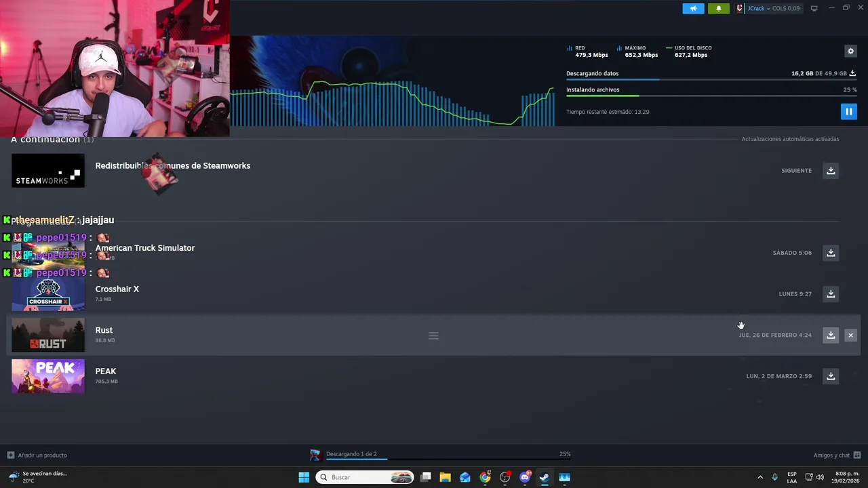Click the JUE, 26 DE FEBRERO 4:24 time
Viewport: 868px width, 488px height.
click(x=775, y=335)
